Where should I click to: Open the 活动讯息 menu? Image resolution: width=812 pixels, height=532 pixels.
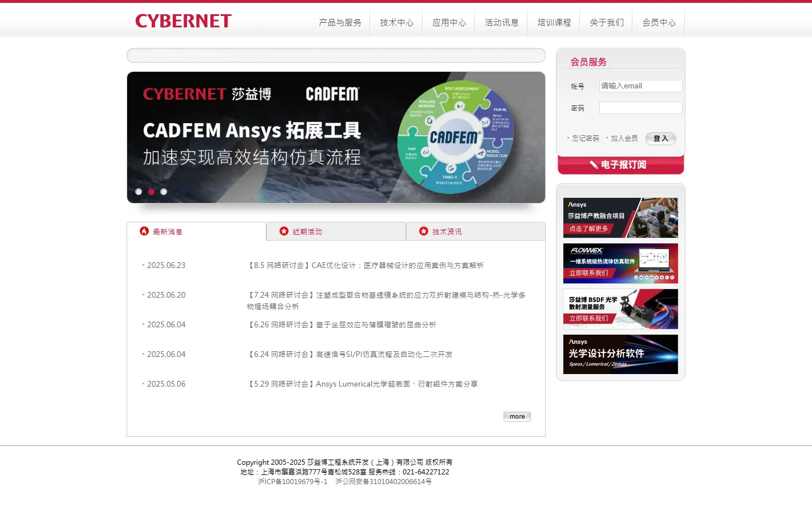click(501, 23)
